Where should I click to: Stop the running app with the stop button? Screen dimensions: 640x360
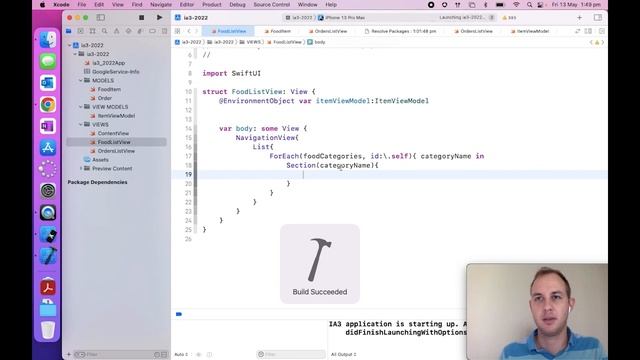click(x=141, y=18)
